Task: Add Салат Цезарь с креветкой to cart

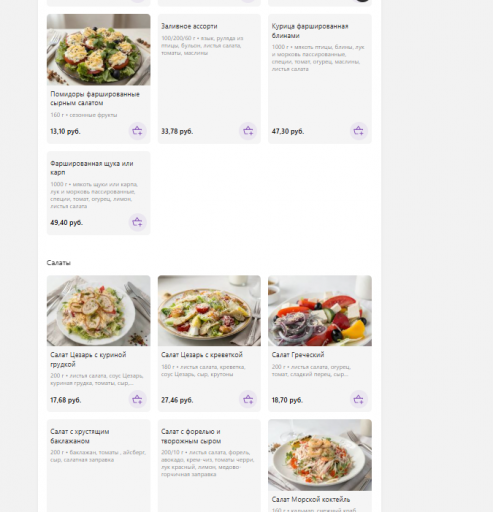Action: pyautogui.click(x=248, y=399)
